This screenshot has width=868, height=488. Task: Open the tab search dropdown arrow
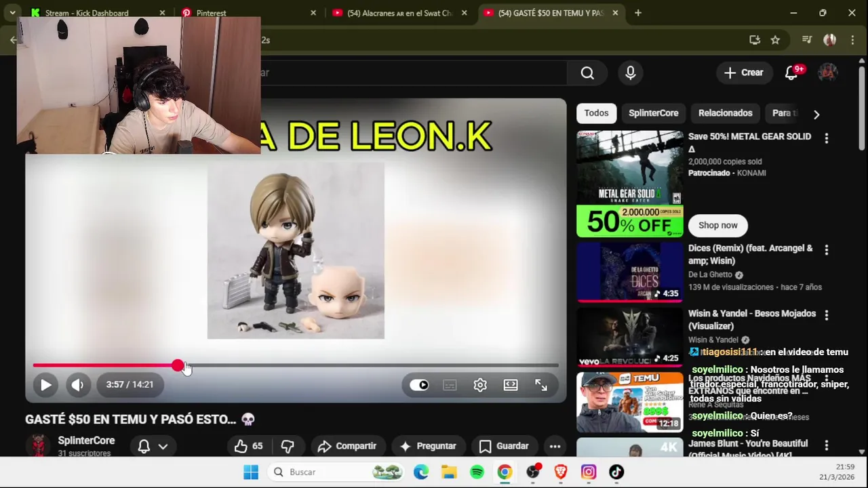(x=12, y=13)
